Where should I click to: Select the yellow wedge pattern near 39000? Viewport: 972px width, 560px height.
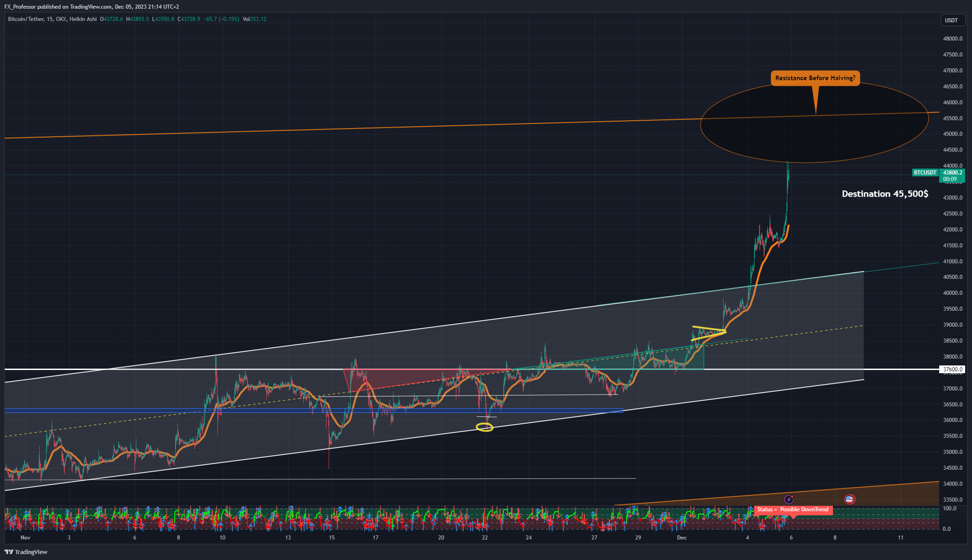708,333
